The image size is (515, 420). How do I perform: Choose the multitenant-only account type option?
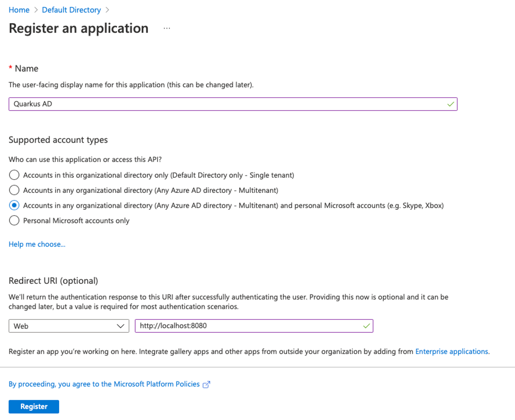pyautogui.click(x=14, y=190)
